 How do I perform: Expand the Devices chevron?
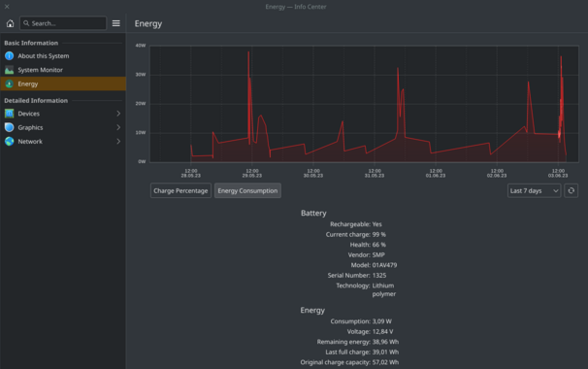point(118,114)
